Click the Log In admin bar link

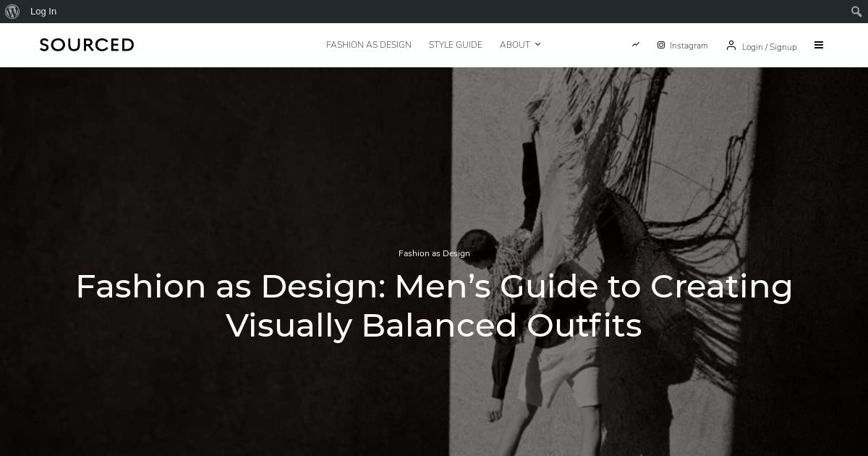coord(43,12)
